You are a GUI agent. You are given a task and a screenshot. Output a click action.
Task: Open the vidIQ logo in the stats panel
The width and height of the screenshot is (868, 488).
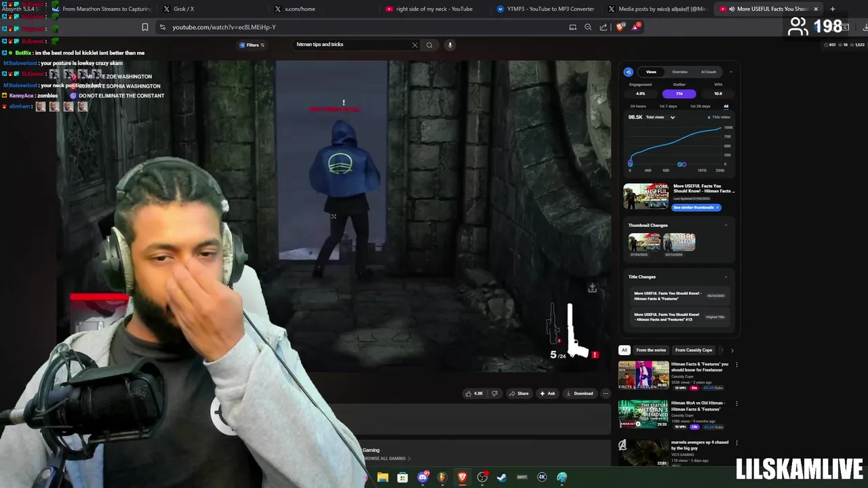(x=629, y=72)
